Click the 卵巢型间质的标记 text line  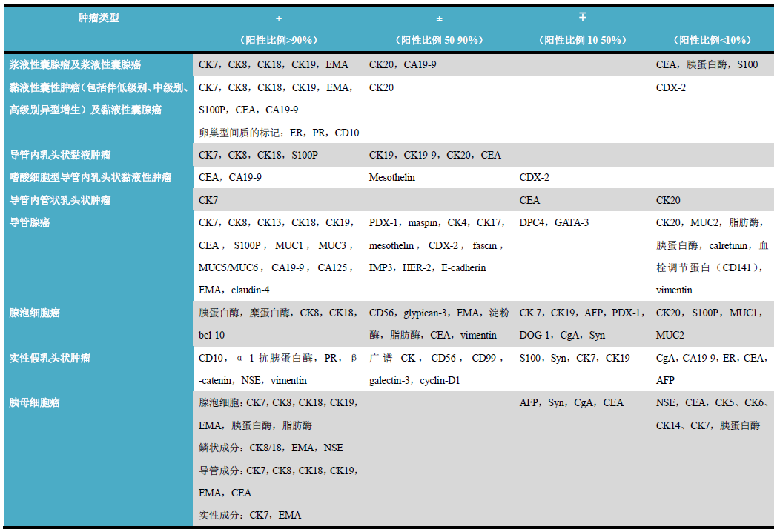(x=279, y=133)
